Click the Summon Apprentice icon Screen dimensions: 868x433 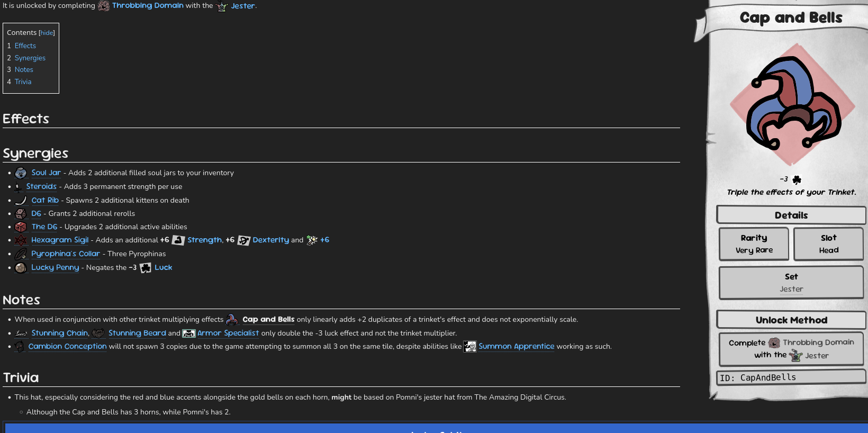point(470,347)
